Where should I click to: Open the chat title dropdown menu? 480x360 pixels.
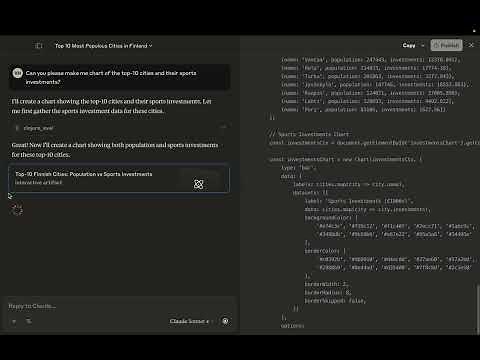coord(104,46)
